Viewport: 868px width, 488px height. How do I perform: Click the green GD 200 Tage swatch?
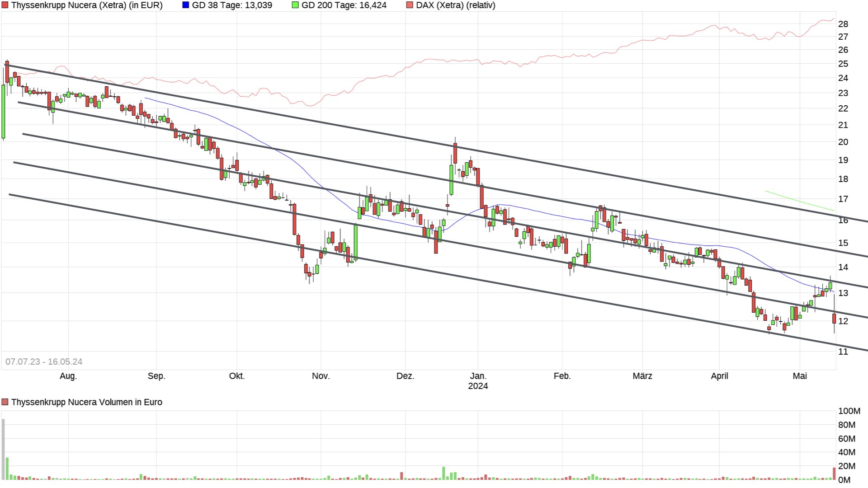(295, 5)
